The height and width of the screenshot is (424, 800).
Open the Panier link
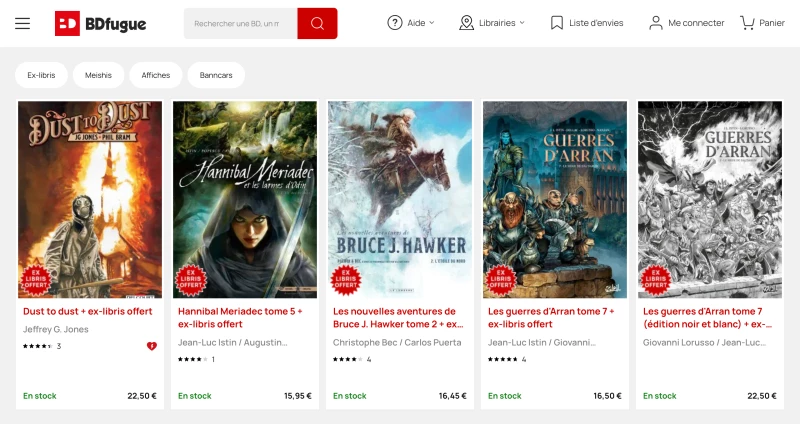pos(771,23)
